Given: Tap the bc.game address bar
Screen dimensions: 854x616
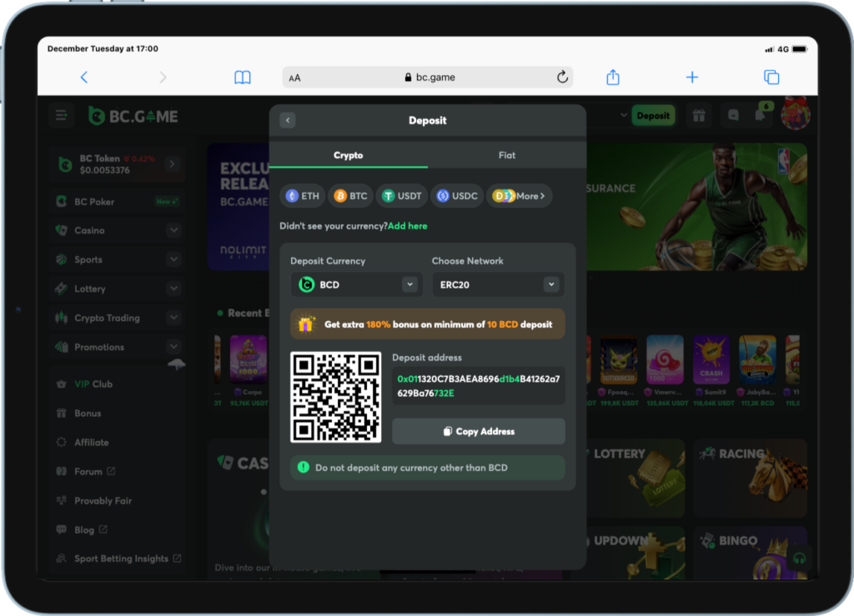Looking at the screenshot, I should click(428, 78).
